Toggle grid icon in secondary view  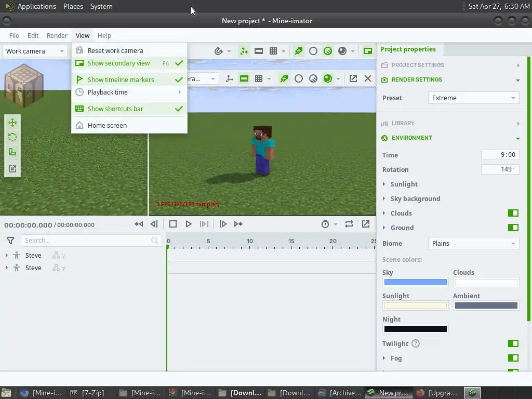click(x=259, y=79)
